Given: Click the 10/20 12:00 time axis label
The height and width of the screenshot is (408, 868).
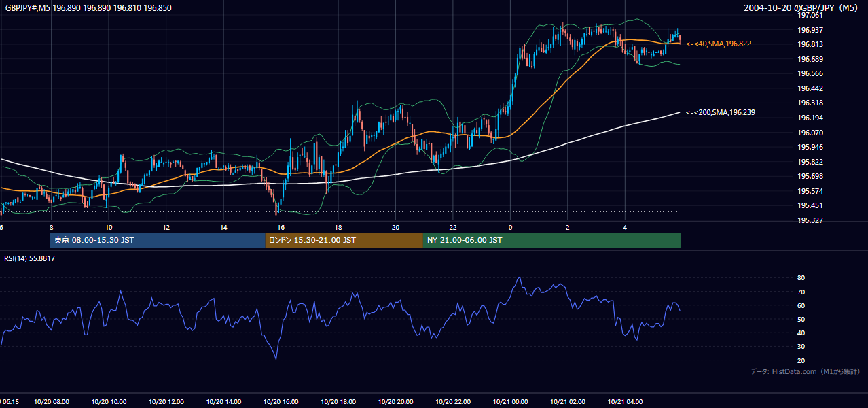Looking at the screenshot, I should pyautogui.click(x=166, y=401).
